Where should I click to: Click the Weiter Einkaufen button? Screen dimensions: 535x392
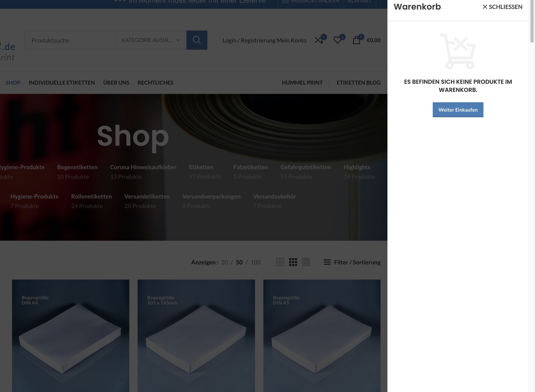[458, 110]
